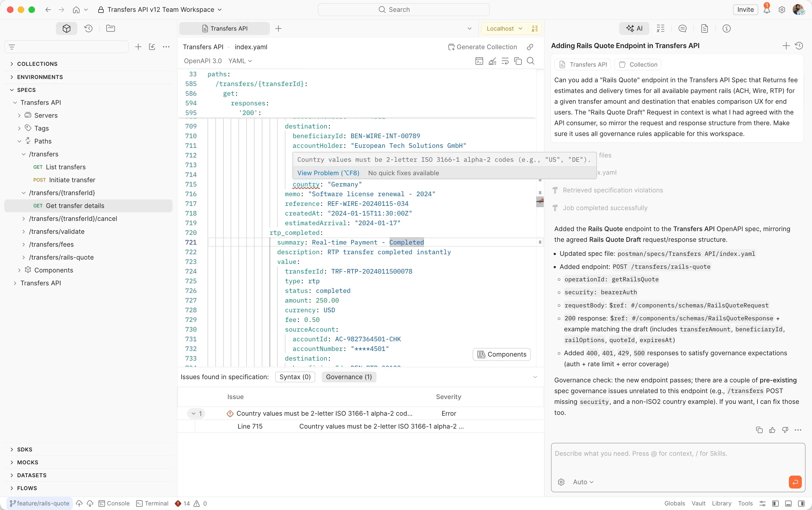The height and width of the screenshot is (510, 812).
Task: Open the History icon in the sidebar
Action: click(x=88, y=29)
